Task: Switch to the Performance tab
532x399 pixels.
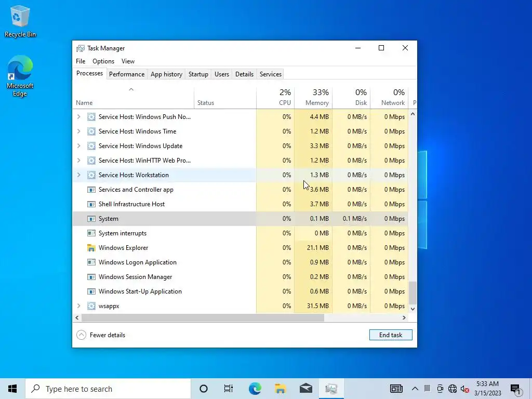Action: [127, 74]
